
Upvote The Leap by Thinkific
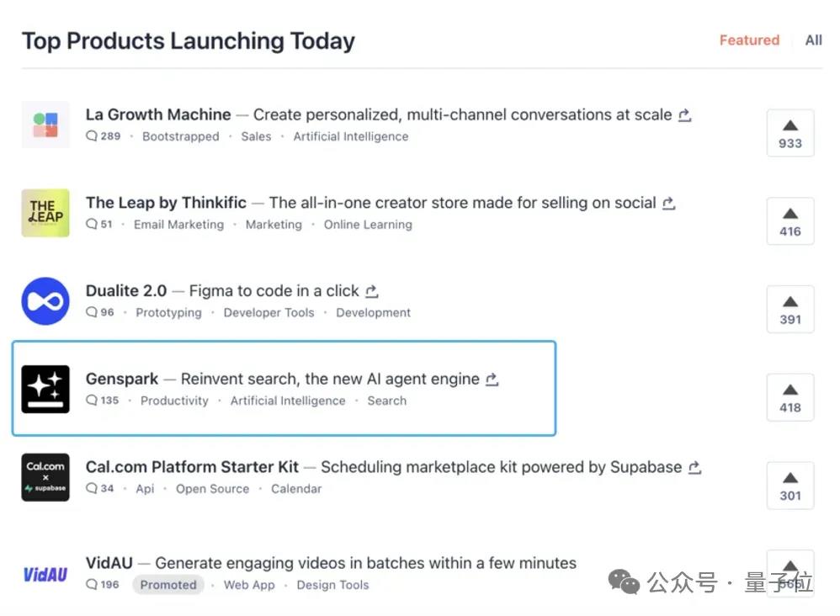[789, 221]
